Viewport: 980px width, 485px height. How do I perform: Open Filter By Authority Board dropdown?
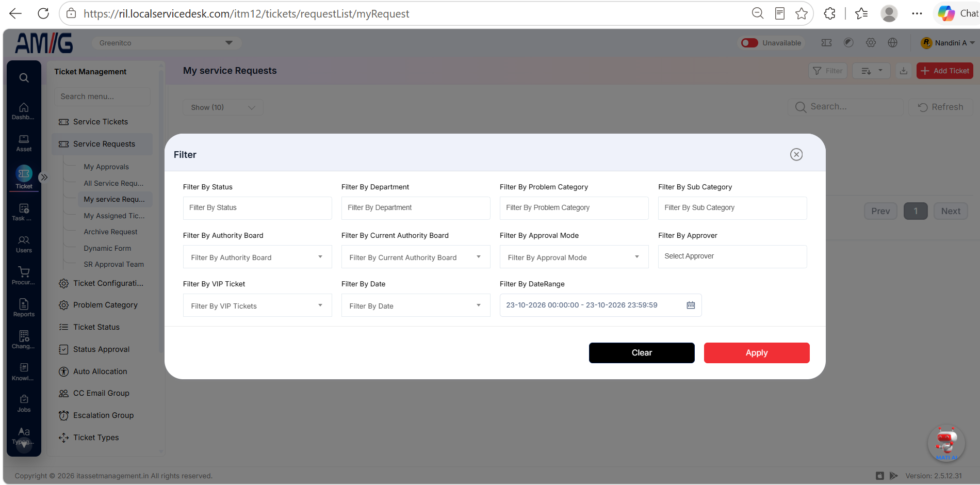pos(257,257)
